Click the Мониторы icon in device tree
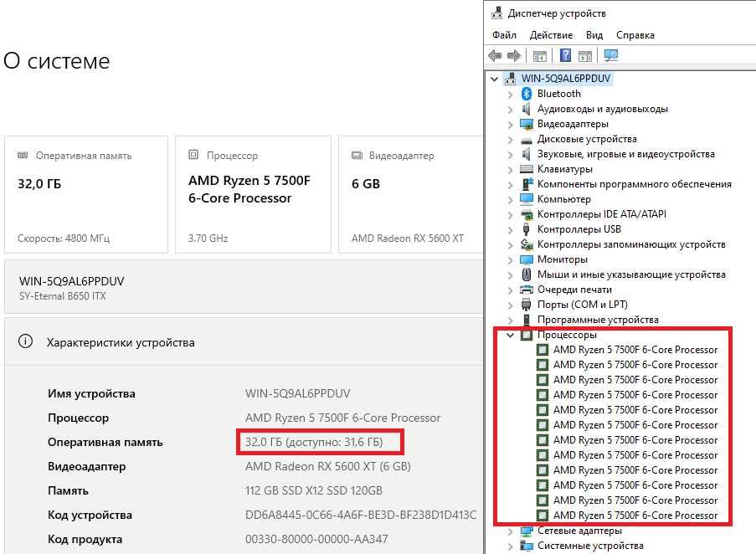756x554 pixels. (x=527, y=259)
